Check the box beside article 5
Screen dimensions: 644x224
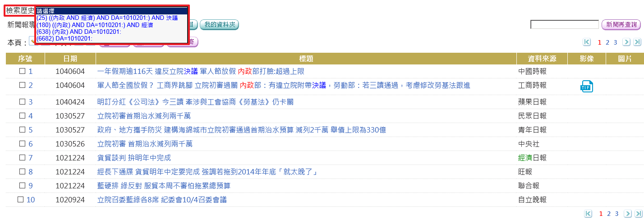22,130
